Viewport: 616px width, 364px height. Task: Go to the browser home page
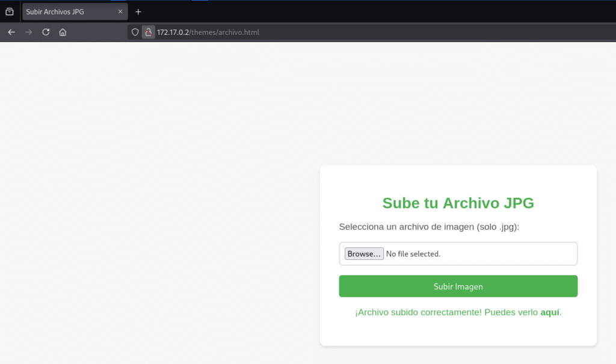click(x=63, y=32)
